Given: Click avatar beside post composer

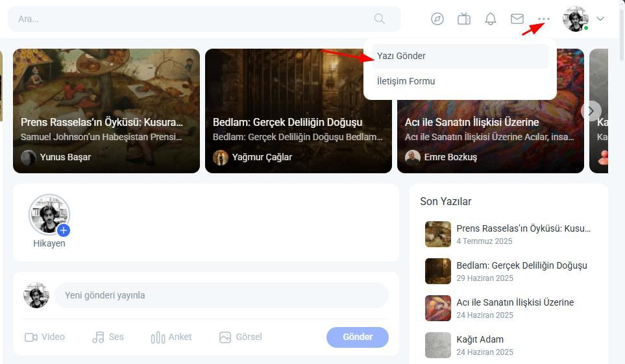Looking at the screenshot, I should click(x=36, y=295).
